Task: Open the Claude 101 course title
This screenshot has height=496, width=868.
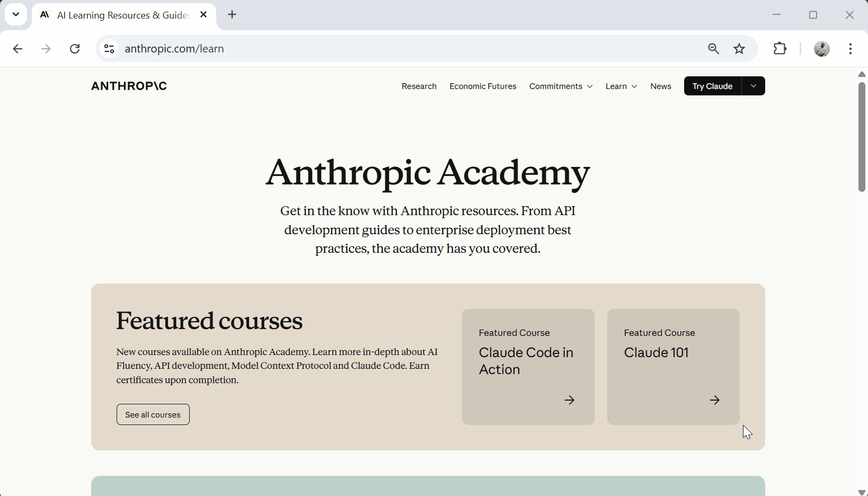Action: pos(656,352)
